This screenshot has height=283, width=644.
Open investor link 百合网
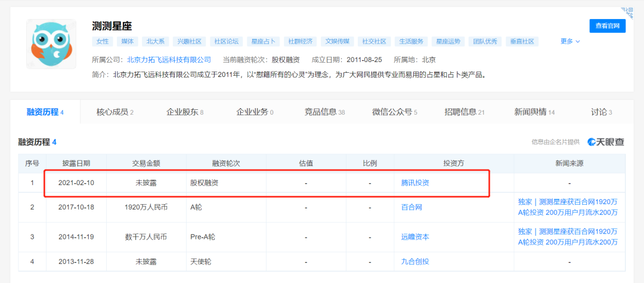[411, 207]
